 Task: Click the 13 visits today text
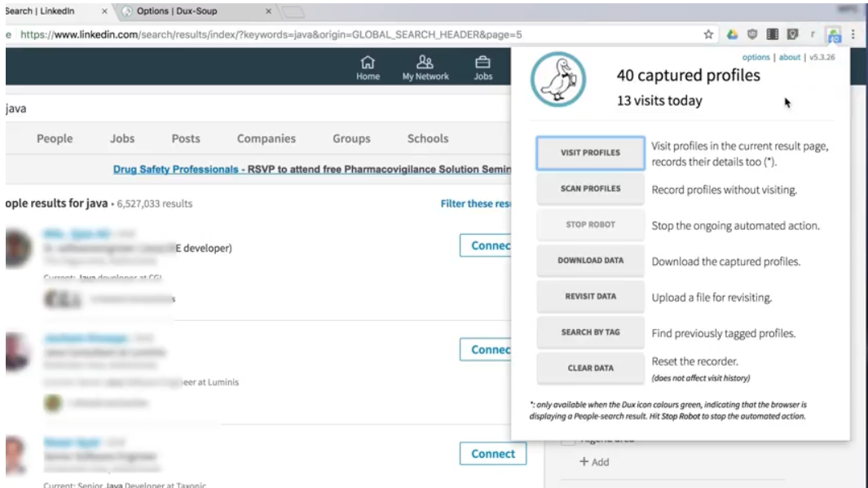tap(659, 101)
